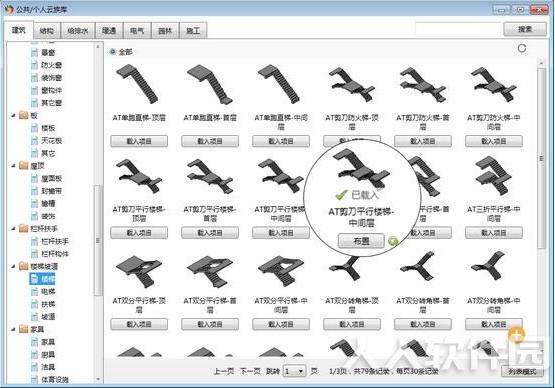The width and height of the screenshot is (555, 388).
Task: Select the AT双分平行梯-首层 thumbnail
Action: click(x=210, y=271)
